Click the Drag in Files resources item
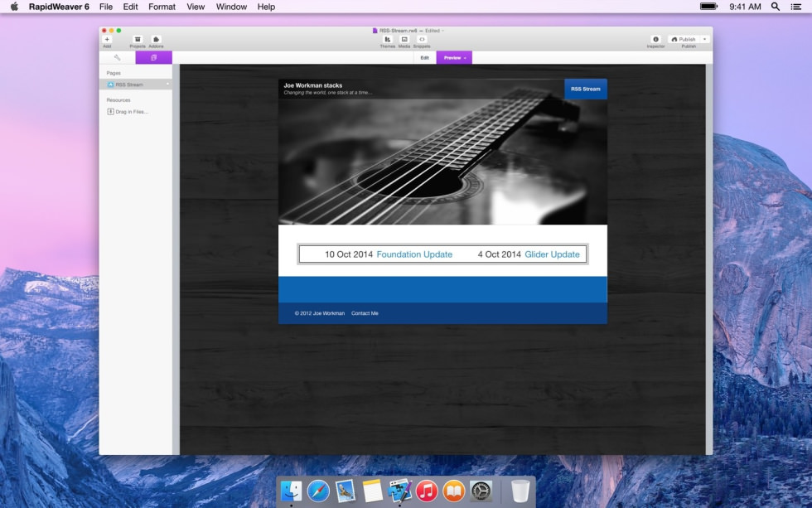 tap(128, 111)
